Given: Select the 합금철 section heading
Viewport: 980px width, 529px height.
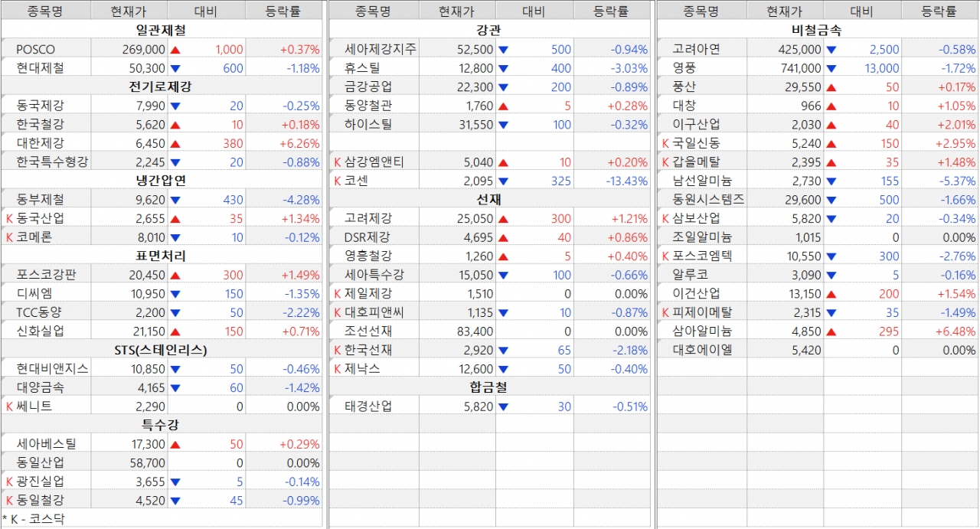Looking at the screenshot, I should 488,387.
